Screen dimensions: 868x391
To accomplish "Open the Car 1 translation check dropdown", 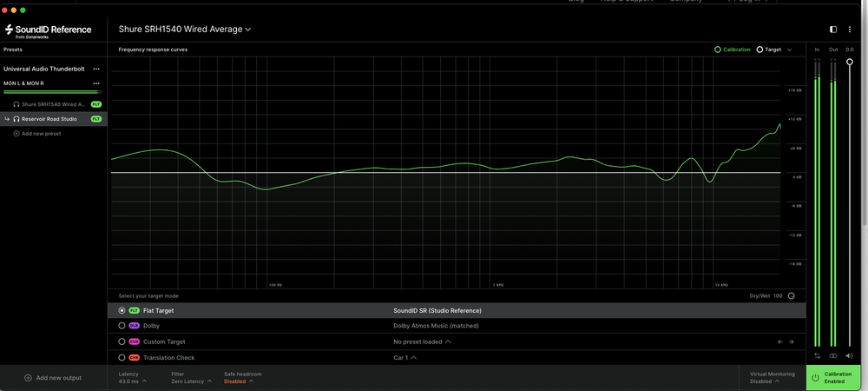I will pos(404,358).
